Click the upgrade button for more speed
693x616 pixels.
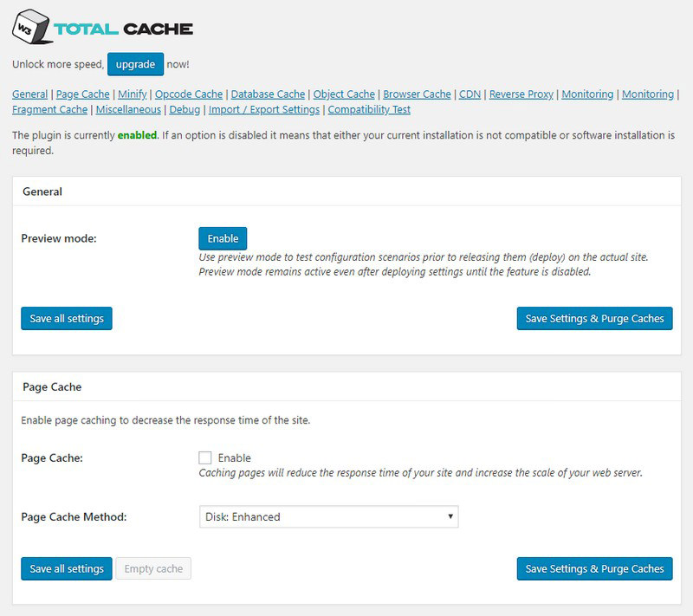[x=135, y=63]
